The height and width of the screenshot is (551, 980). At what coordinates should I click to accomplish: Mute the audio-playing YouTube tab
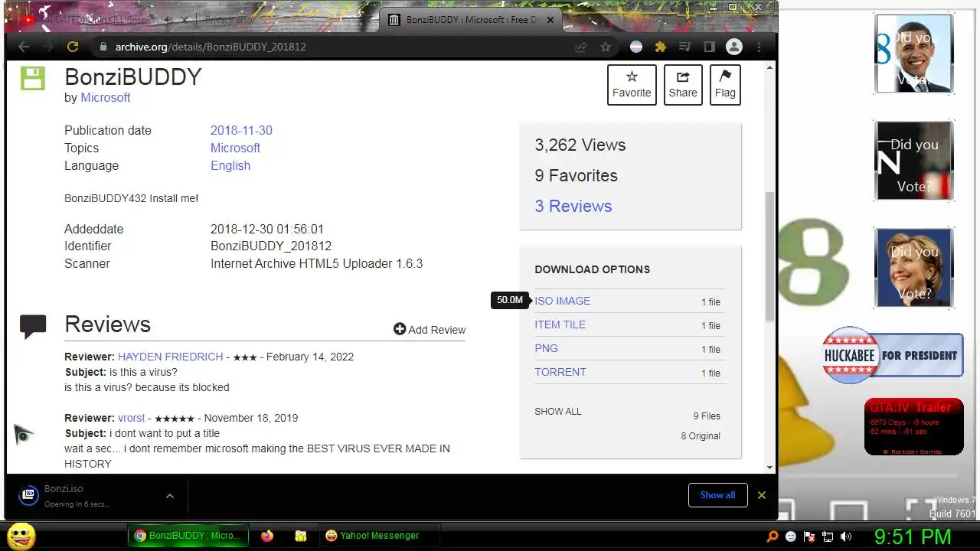[x=167, y=20]
